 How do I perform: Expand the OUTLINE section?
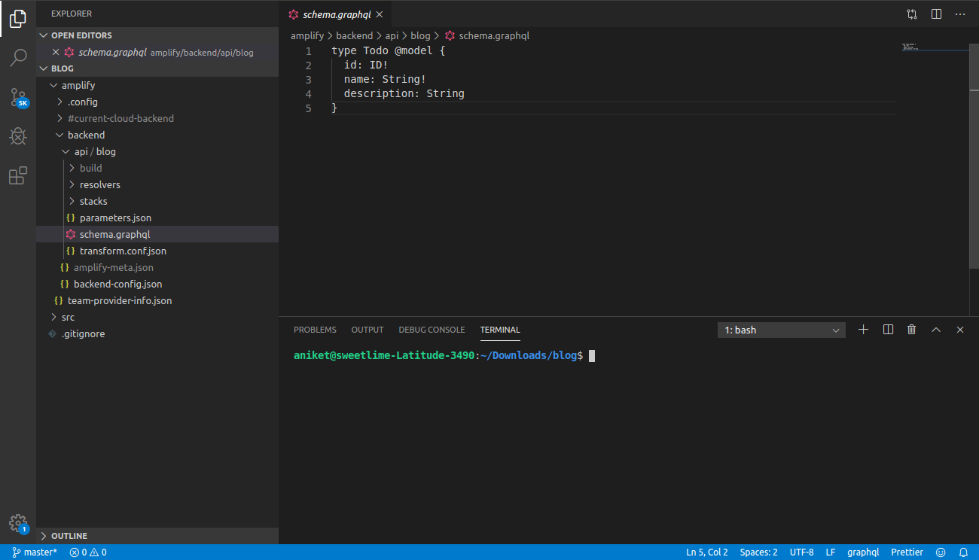(x=69, y=536)
